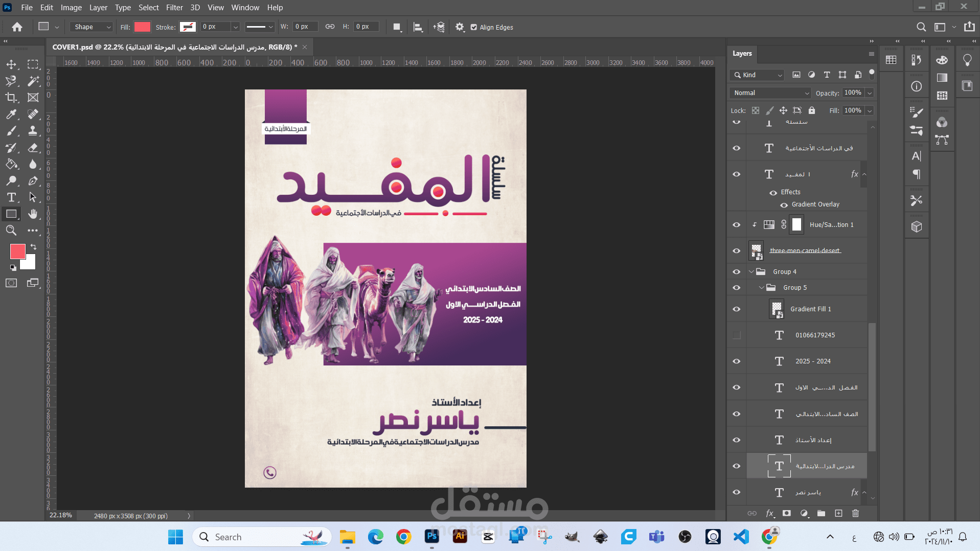The height and width of the screenshot is (551, 980).
Task: Select the Path Selection arrow tool
Action: 33,197
